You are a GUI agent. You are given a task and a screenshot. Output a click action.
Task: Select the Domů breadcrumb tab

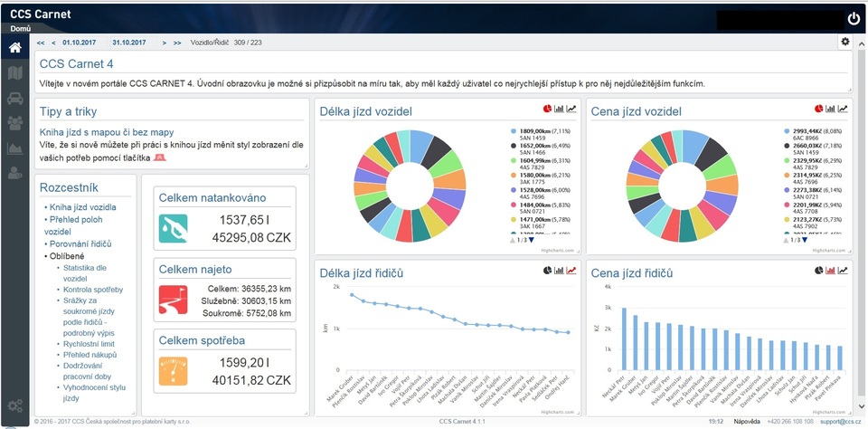click(x=20, y=28)
